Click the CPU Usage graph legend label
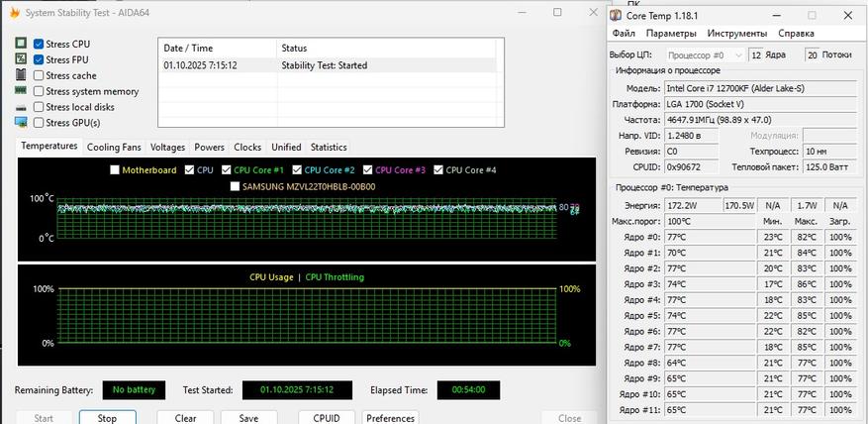 pyautogui.click(x=271, y=277)
